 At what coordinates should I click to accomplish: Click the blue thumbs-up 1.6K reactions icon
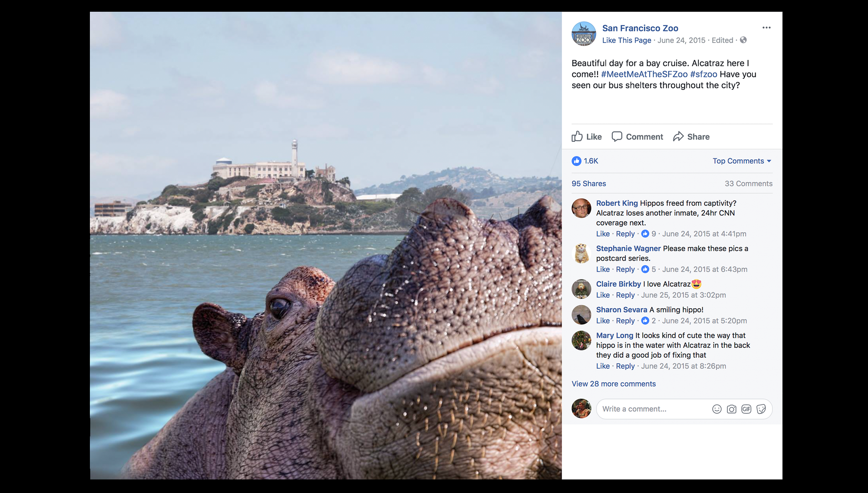[576, 161]
